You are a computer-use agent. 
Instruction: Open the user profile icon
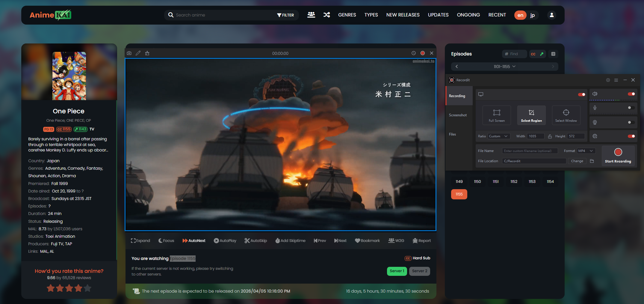point(552,15)
